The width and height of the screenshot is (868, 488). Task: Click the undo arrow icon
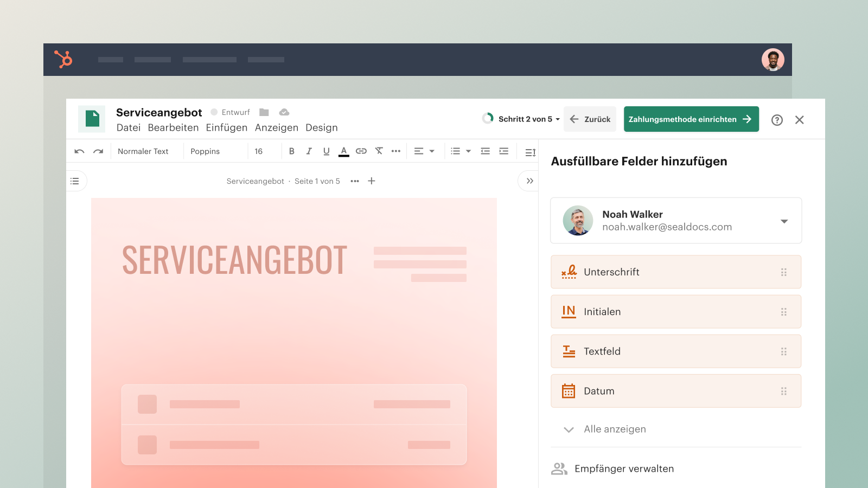click(x=80, y=151)
